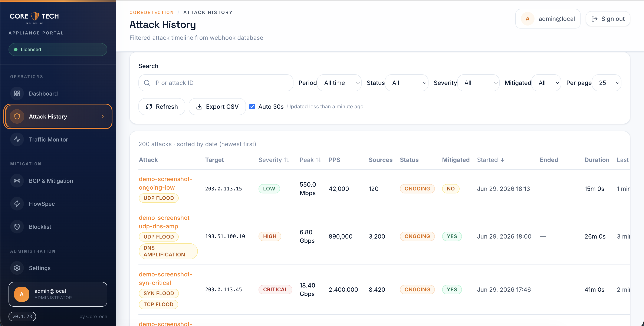
Task: Click the Duration column header
Action: [x=597, y=160]
